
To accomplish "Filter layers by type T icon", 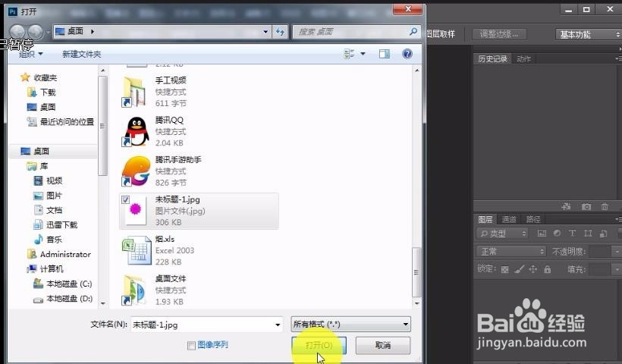I will [572, 233].
